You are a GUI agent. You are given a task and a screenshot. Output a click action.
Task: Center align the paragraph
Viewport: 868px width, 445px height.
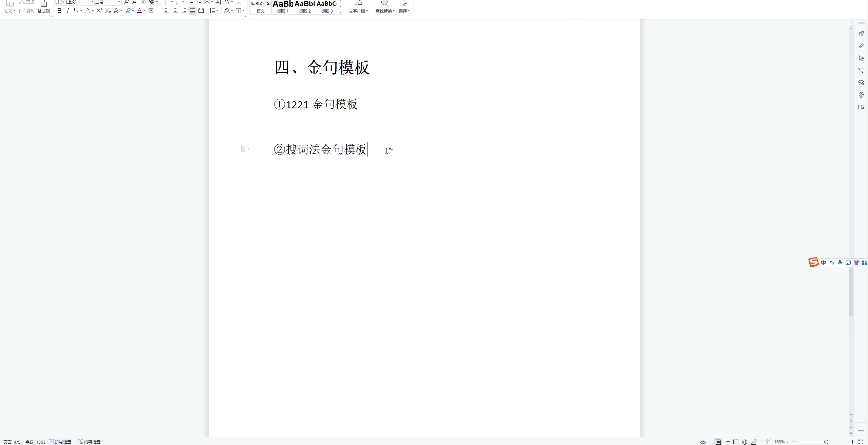(175, 11)
